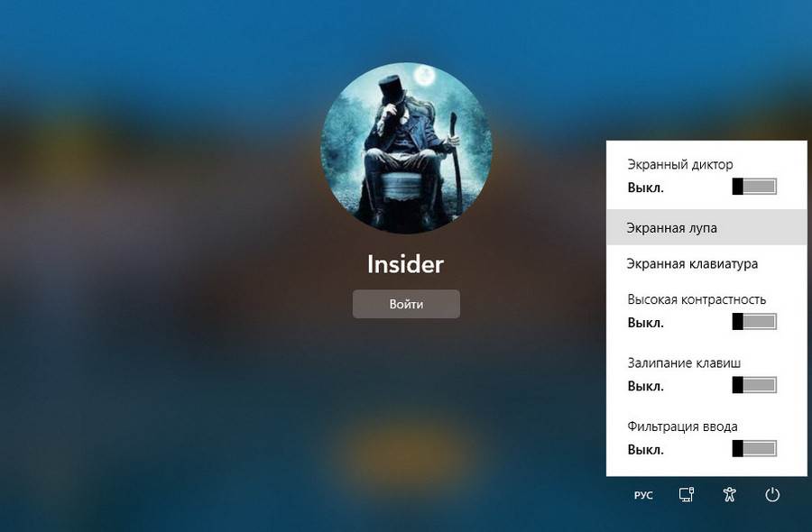Open the accessibility options icon

[729, 495]
